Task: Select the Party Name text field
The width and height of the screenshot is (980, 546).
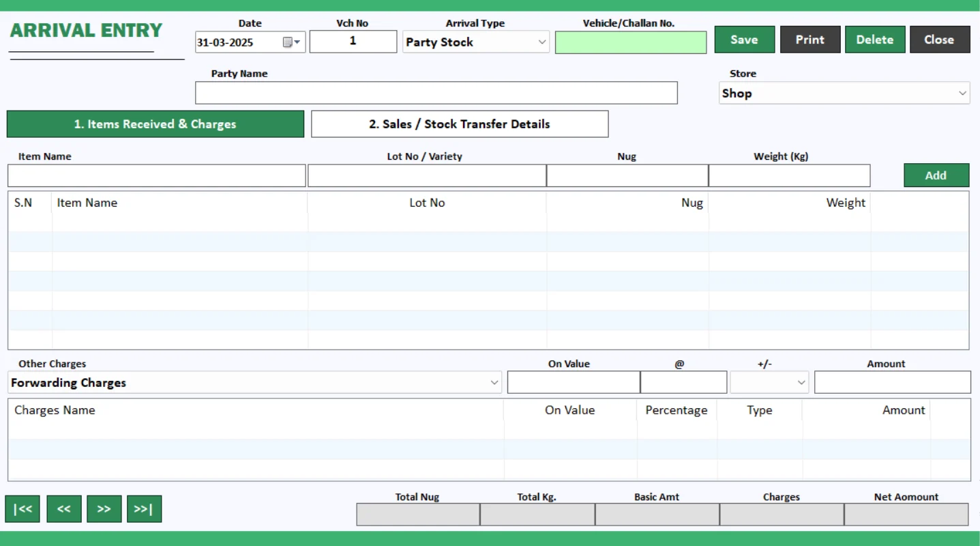Action: coord(436,93)
